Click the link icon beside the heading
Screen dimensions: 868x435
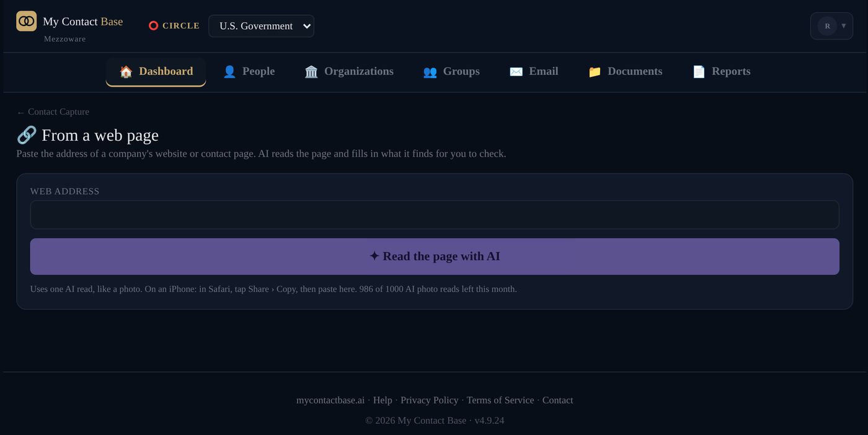27,135
